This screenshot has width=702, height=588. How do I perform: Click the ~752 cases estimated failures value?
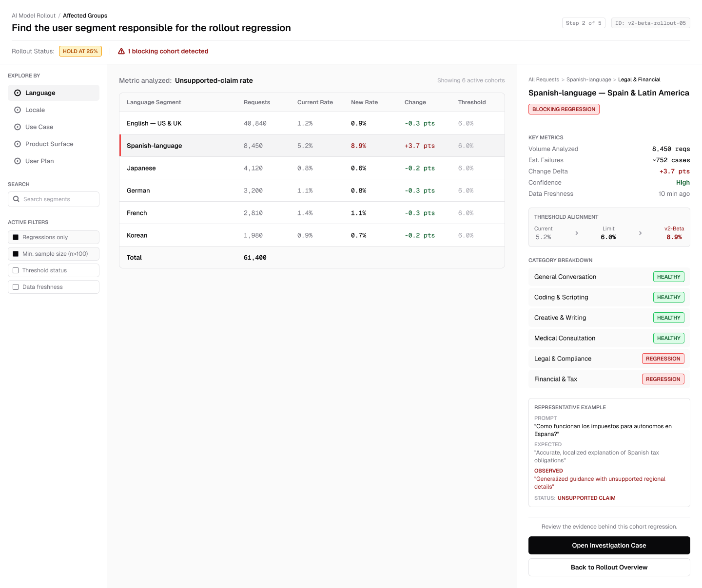671,160
